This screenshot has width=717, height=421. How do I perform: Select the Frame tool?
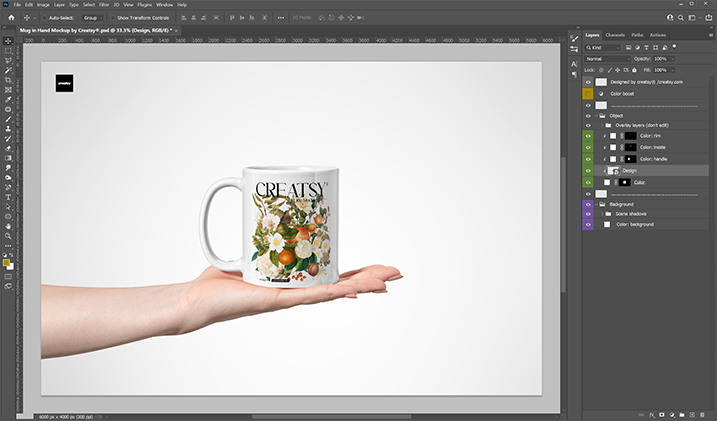[x=8, y=90]
